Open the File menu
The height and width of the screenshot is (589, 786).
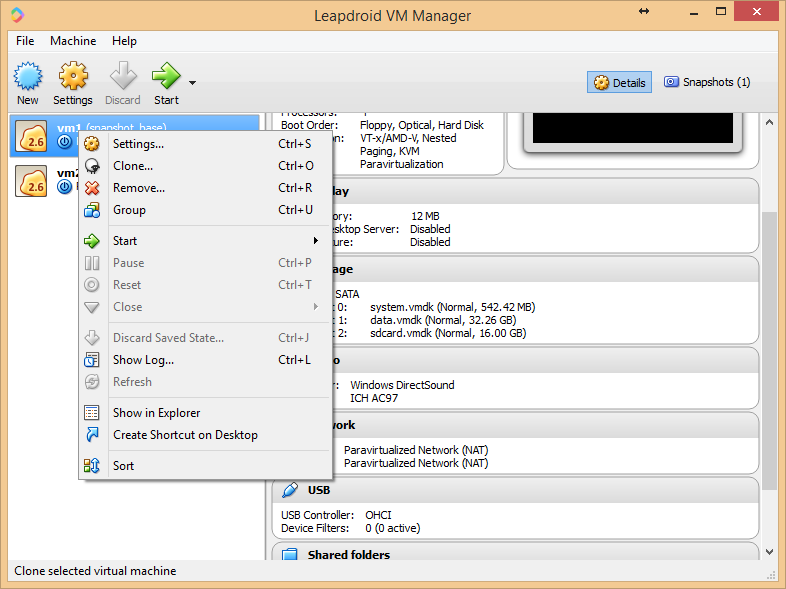[25, 41]
